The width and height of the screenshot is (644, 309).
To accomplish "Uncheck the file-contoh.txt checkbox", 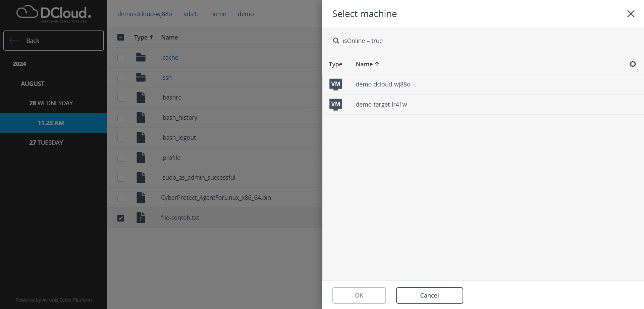I will (x=121, y=218).
